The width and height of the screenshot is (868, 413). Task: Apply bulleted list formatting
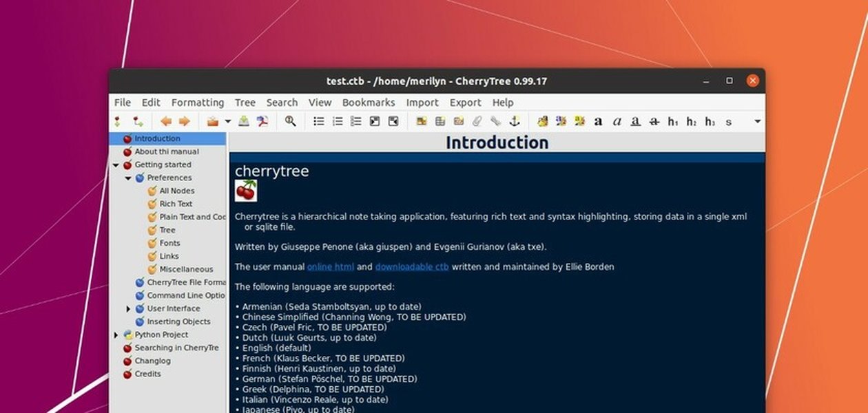click(x=319, y=121)
